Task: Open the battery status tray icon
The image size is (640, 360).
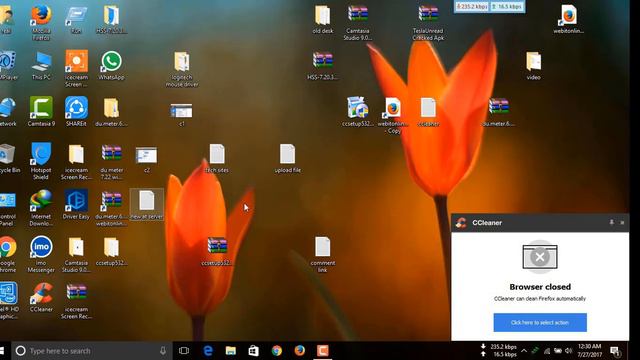Action: click(x=557, y=351)
